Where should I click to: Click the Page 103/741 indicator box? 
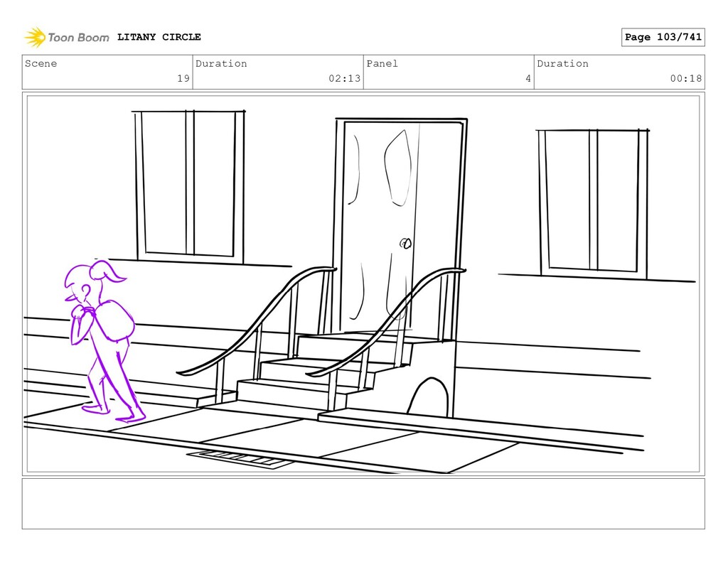pyautogui.click(x=663, y=37)
